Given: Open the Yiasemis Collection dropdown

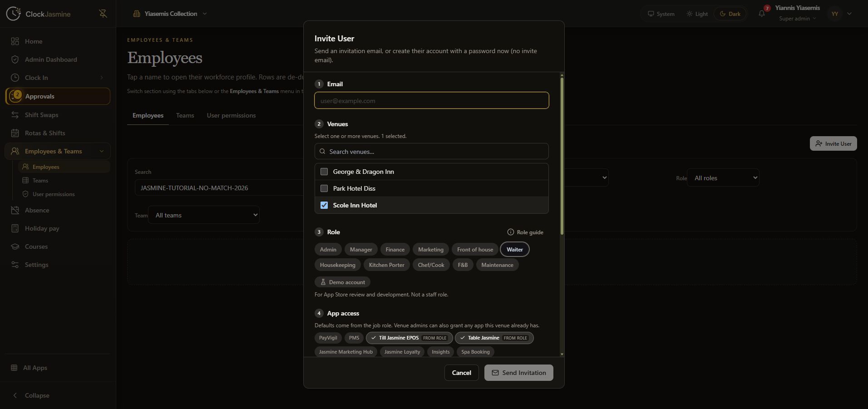Looking at the screenshot, I should 170,14.
